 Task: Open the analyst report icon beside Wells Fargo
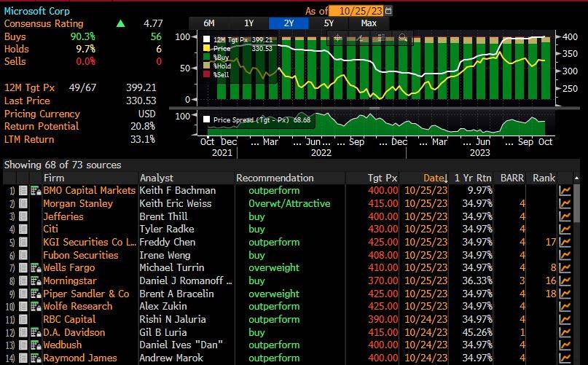pos(36,268)
